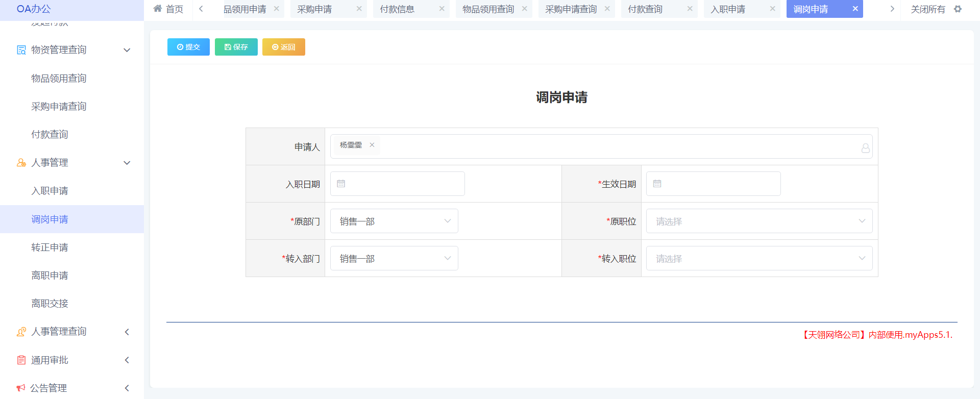Click the settings gear icon beside 关闭所有
The height and width of the screenshot is (399, 980).
(958, 9)
